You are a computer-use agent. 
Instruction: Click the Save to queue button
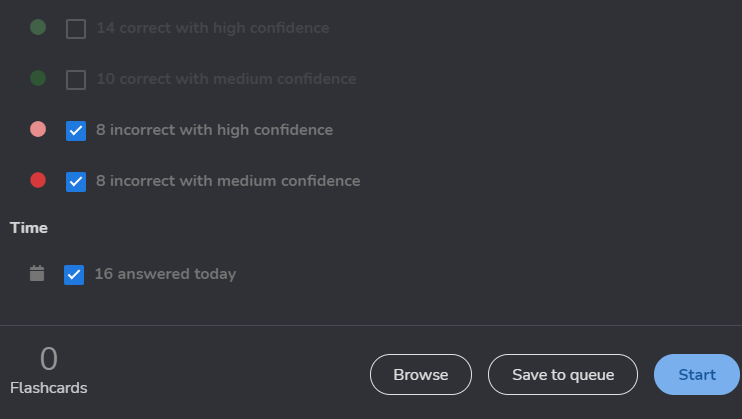(562, 375)
